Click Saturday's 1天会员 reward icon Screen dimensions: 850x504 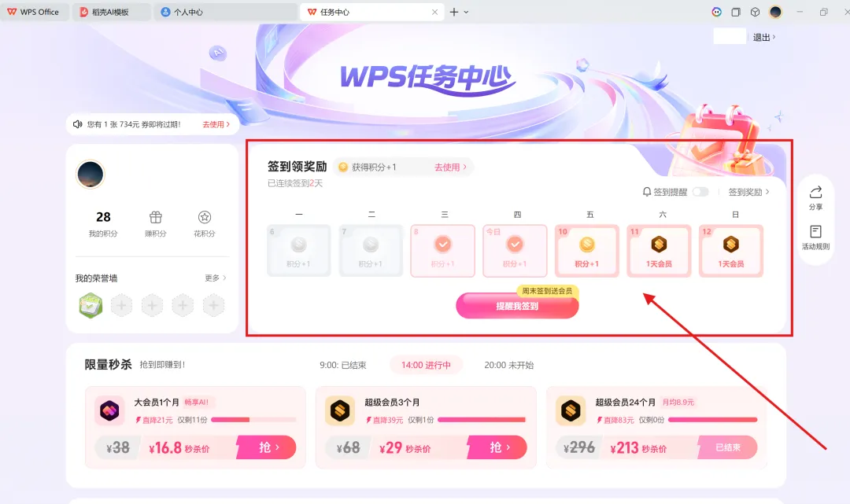[659, 245]
